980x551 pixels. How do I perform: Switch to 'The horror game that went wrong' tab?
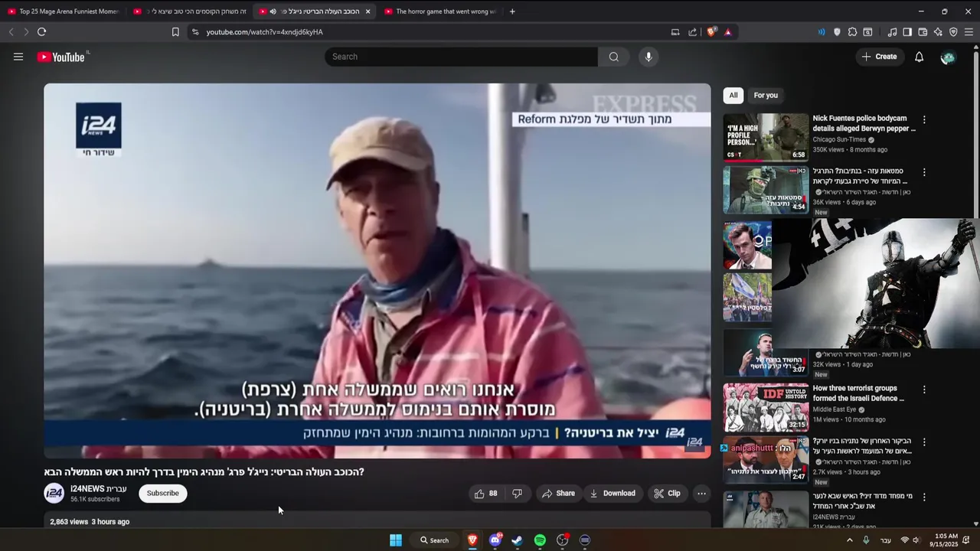point(440,11)
